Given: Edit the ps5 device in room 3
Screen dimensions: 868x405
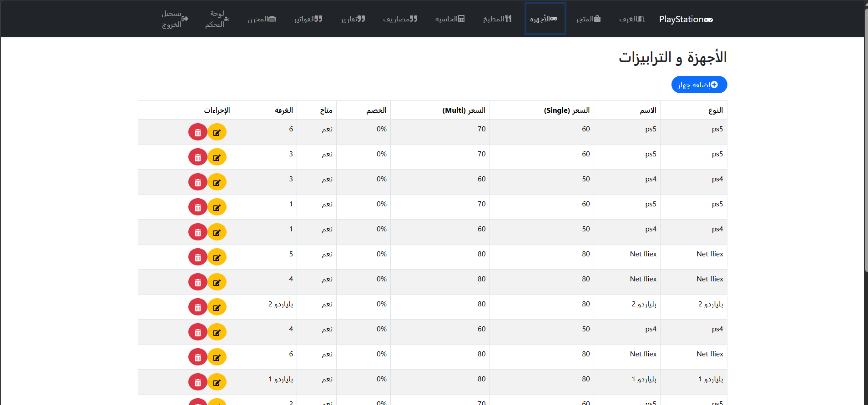Looking at the screenshot, I should point(217,157).
